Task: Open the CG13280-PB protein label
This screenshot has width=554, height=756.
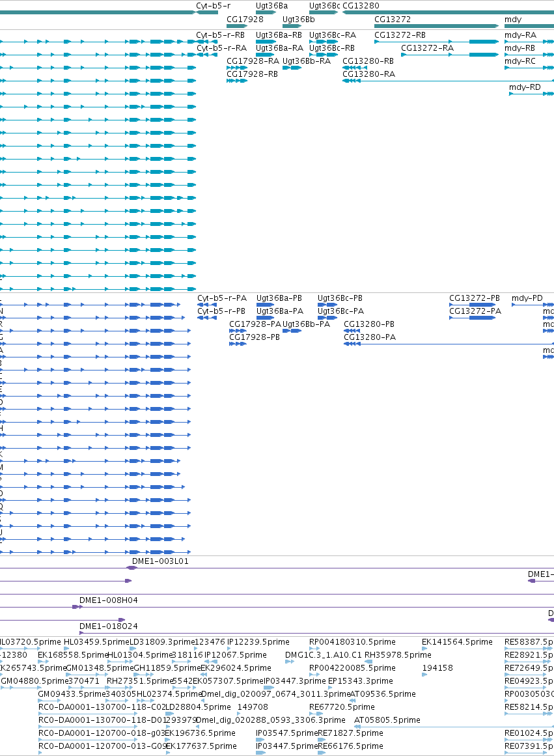Action: pos(369,324)
